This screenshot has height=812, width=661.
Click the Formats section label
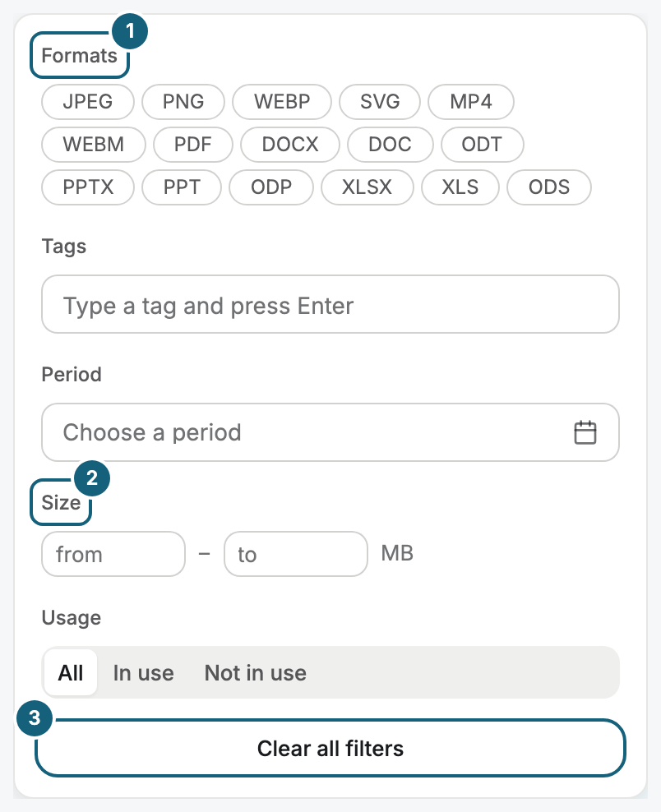(x=79, y=55)
